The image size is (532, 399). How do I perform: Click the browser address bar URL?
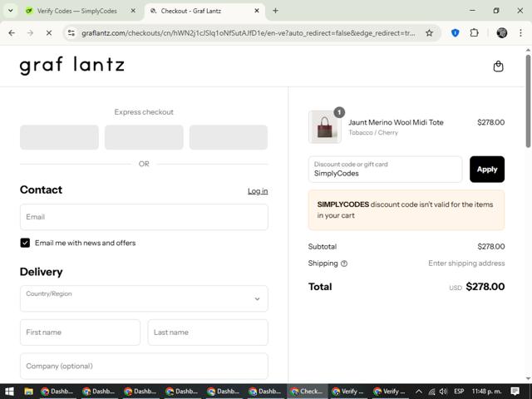click(x=248, y=33)
